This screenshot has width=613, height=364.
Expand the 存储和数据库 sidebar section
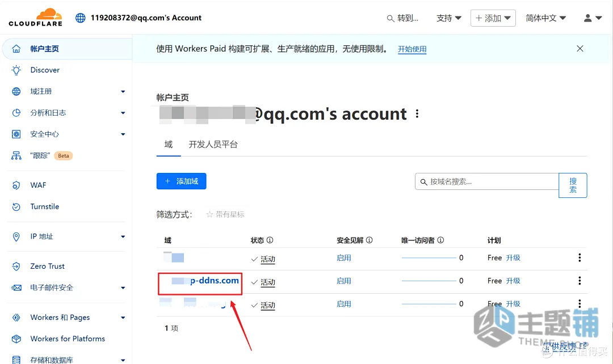pyautogui.click(x=123, y=360)
